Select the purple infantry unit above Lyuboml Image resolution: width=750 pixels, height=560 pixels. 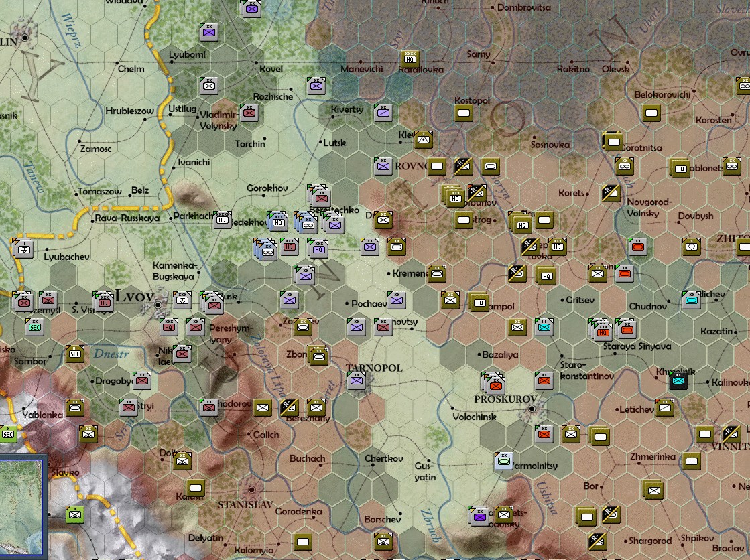(209, 32)
